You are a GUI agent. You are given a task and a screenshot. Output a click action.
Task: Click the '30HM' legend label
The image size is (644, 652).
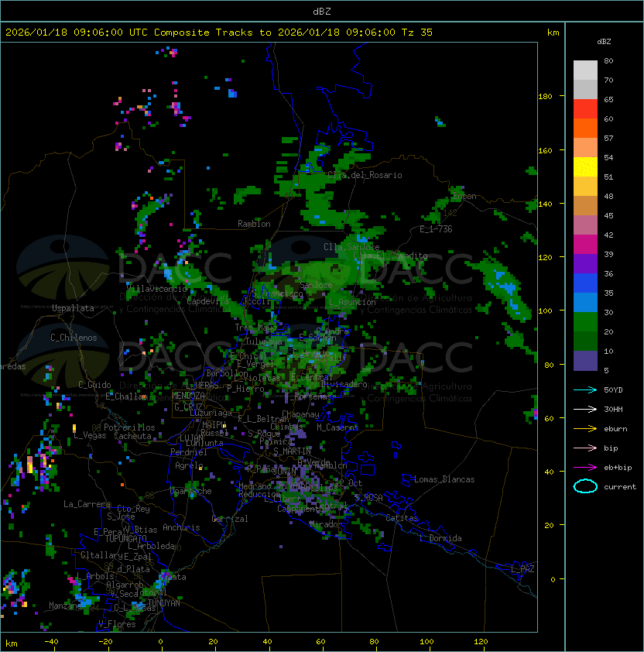[x=613, y=409]
